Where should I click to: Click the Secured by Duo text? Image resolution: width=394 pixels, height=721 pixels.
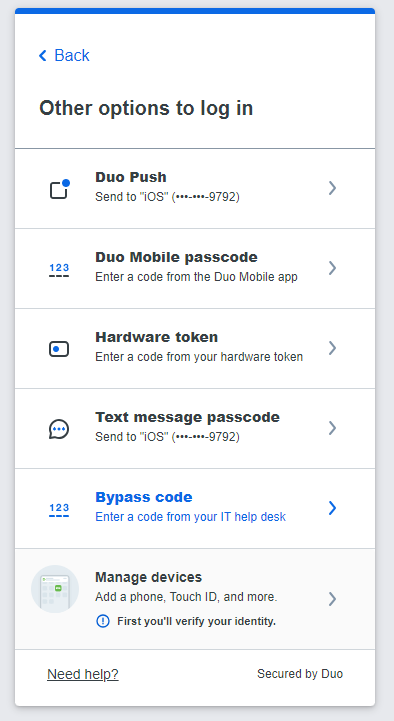coord(300,674)
